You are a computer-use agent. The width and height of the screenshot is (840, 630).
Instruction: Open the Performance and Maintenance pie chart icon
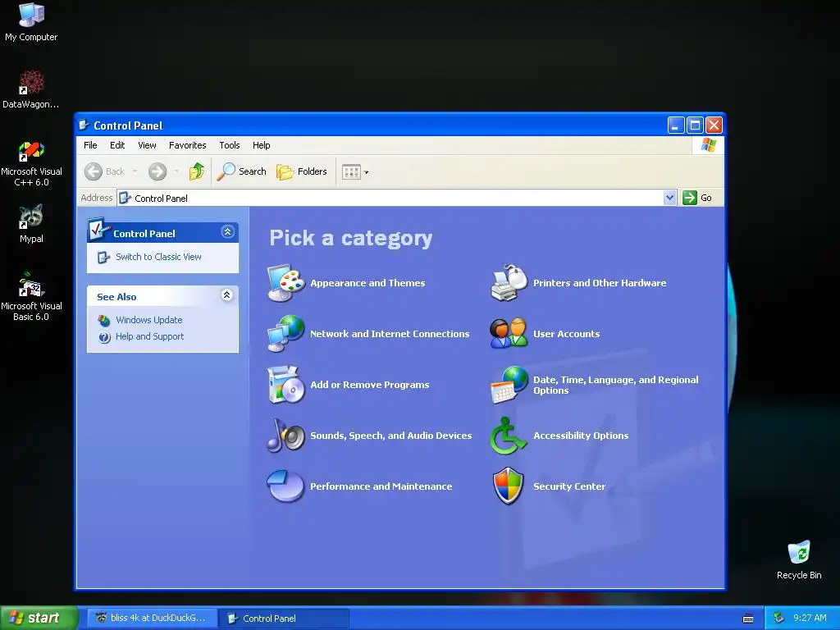285,486
